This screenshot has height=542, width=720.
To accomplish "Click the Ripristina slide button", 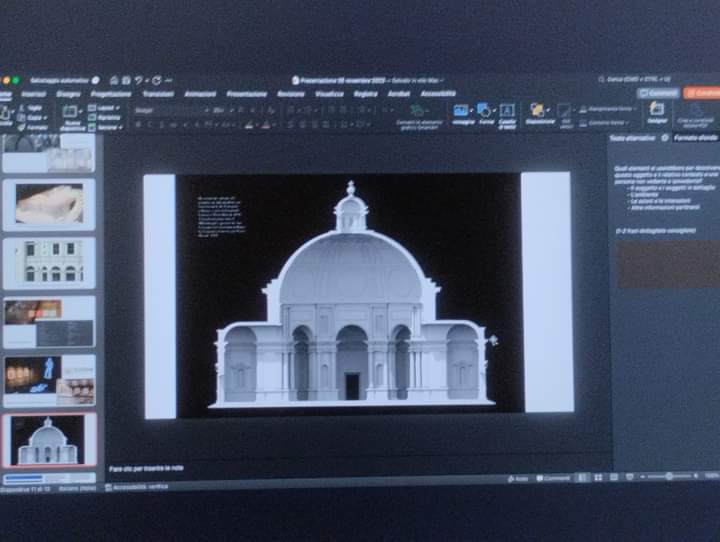I will (x=104, y=118).
